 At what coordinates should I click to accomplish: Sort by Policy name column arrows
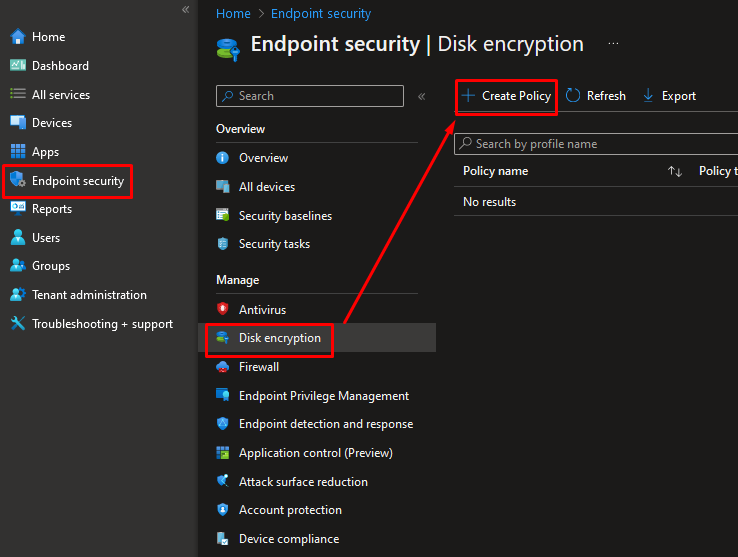675,171
